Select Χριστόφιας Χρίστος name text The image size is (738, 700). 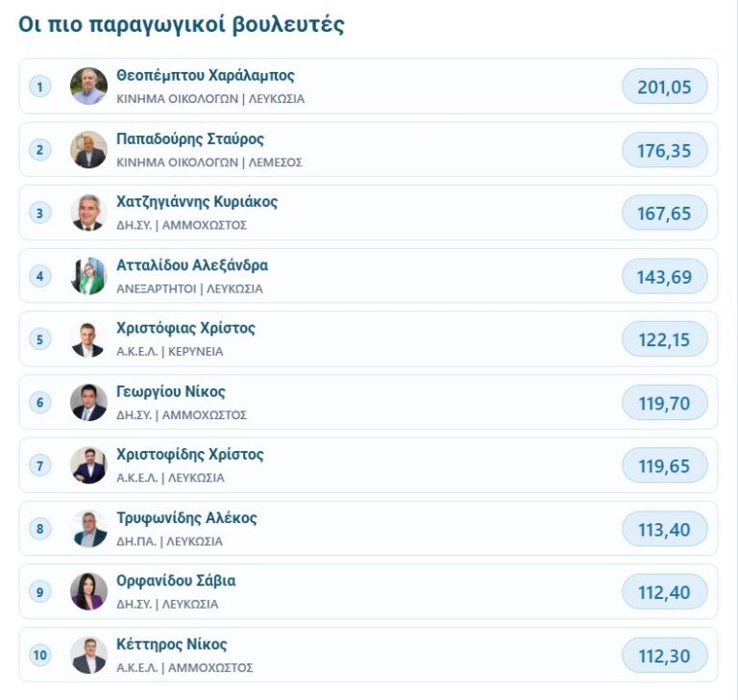185,328
